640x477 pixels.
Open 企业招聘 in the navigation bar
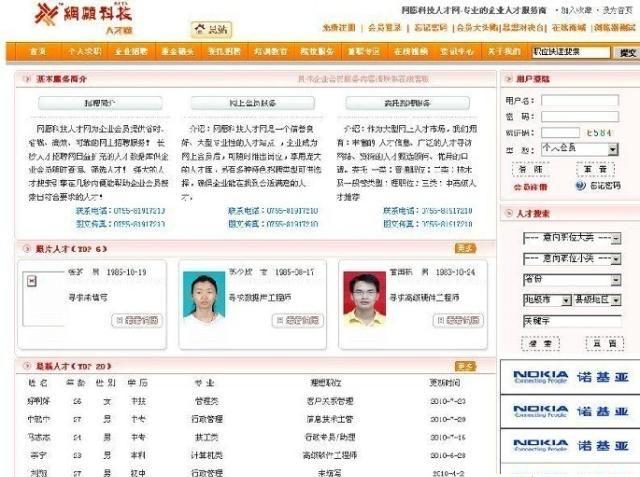(x=131, y=51)
